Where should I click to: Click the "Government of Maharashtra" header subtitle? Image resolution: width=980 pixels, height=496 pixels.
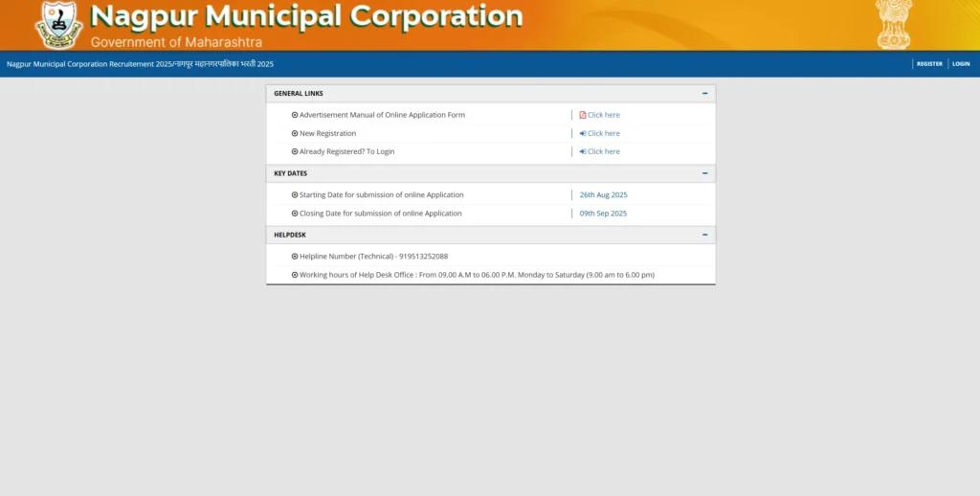point(176,42)
